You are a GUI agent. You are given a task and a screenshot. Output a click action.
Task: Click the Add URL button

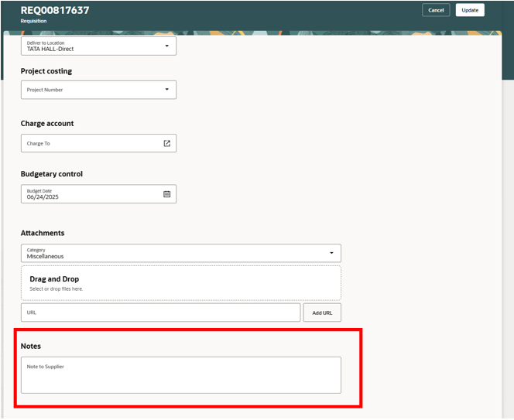pyautogui.click(x=321, y=312)
